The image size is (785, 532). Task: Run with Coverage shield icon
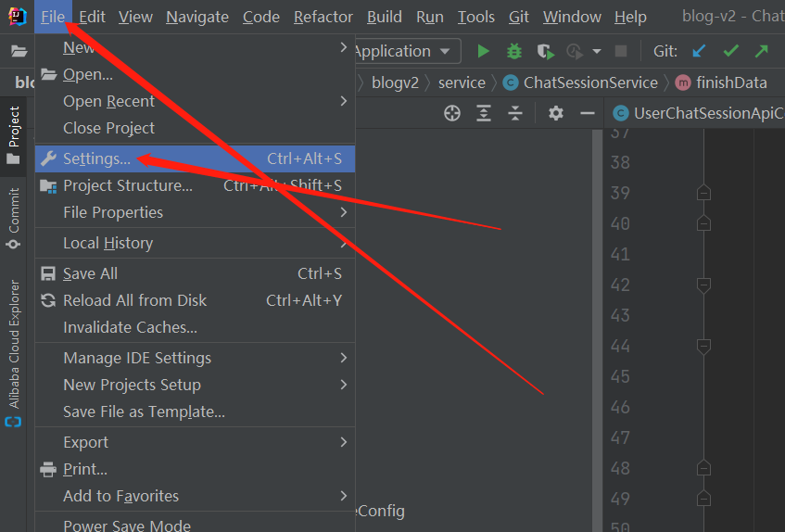545,51
